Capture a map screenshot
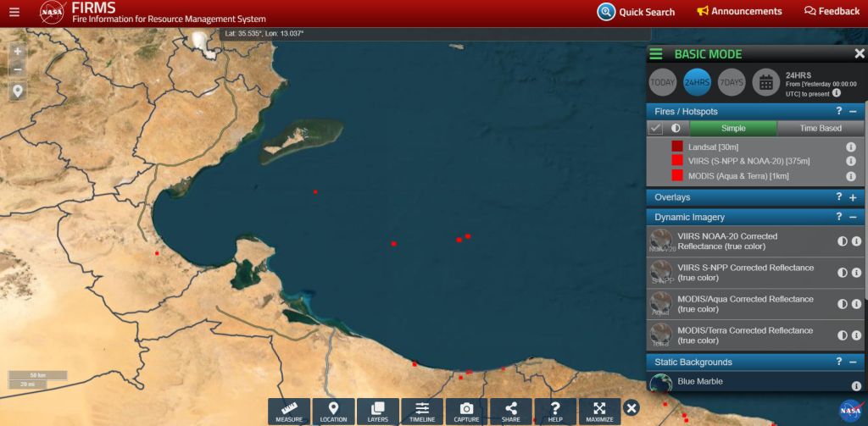This screenshot has width=868, height=426. click(466, 411)
